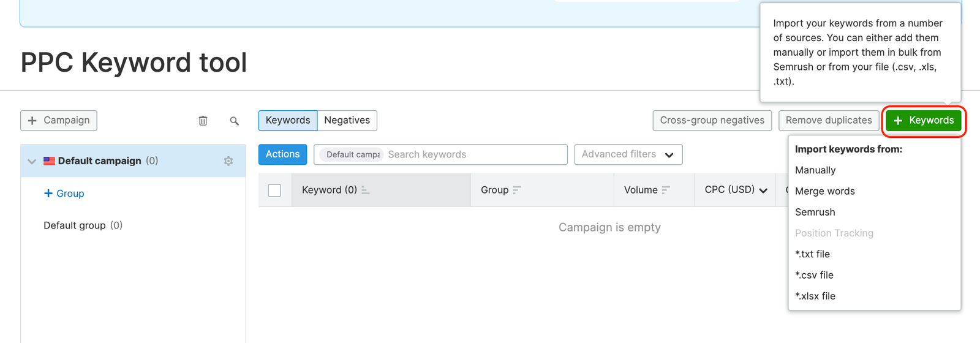This screenshot has width=980, height=343.
Task: Sort by Volume column sort icon
Action: coord(666,190)
